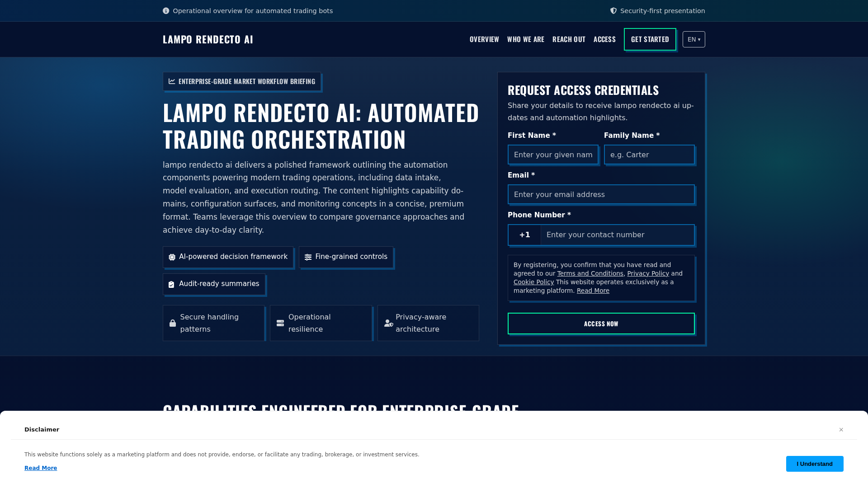Image resolution: width=868 pixels, height=488 pixels.
Task: Open the Terms and Conditions link
Action: pyautogui.click(x=590, y=273)
